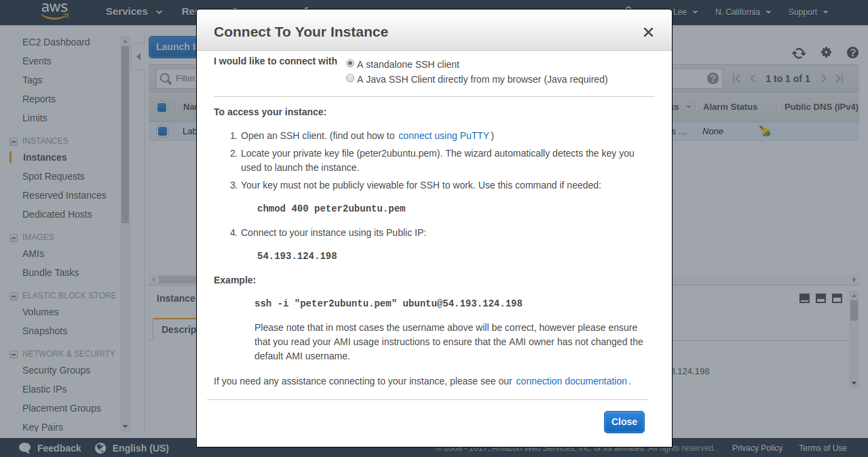Image resolution: width=868 pixels, height=457 pixels.
Task: Click the Close button in dialog
Action: point(624,422)
